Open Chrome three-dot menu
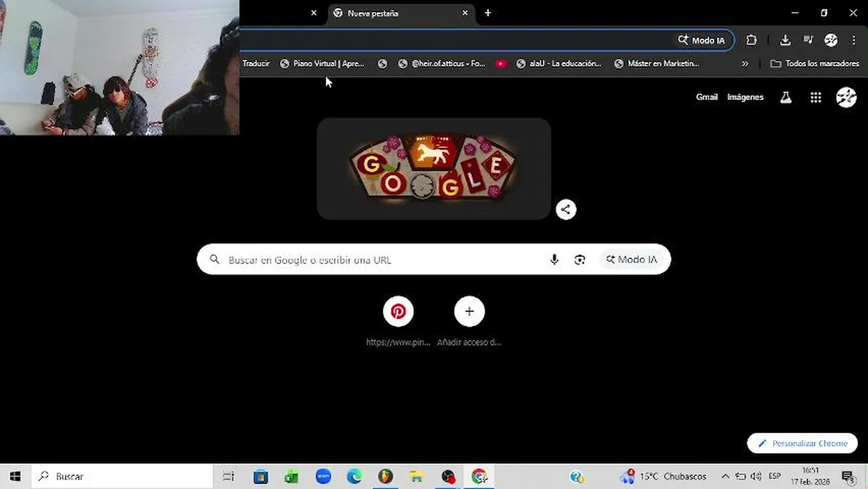This screenshot has height=489, width=868. 854,40
